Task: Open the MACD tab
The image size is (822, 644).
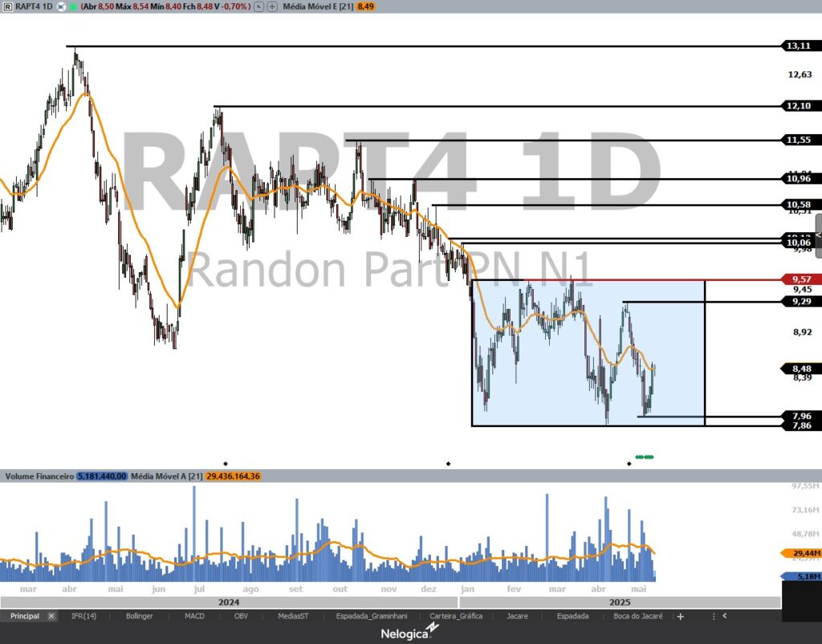Action: (194, 616)
